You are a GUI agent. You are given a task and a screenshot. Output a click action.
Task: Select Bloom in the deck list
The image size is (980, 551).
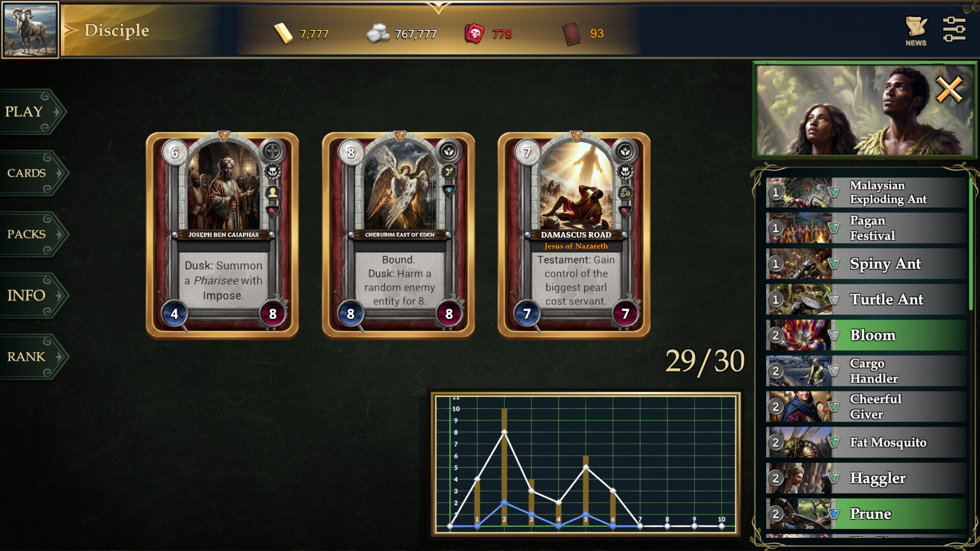tap(867, 335)
